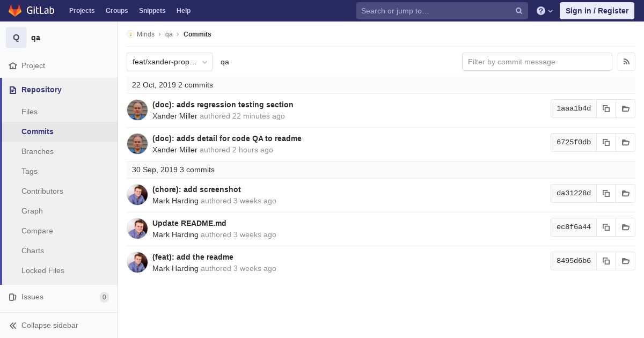
Task: Click the Issues icon in sidebar
Action: (x=13, y=297)
